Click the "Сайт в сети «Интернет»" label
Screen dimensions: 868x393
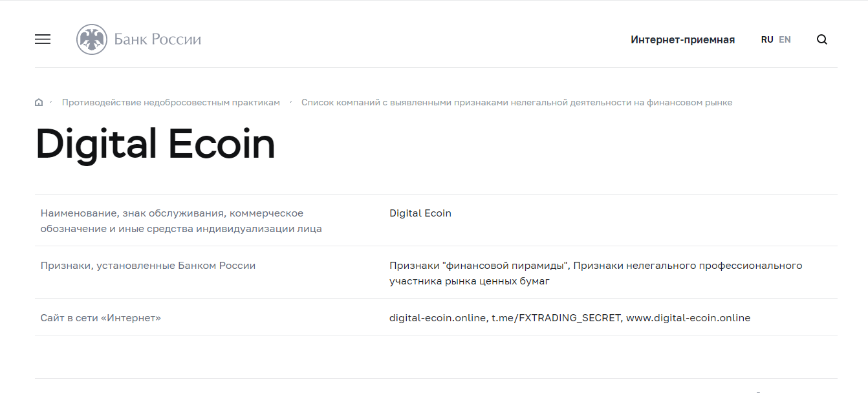coord(101,318)
